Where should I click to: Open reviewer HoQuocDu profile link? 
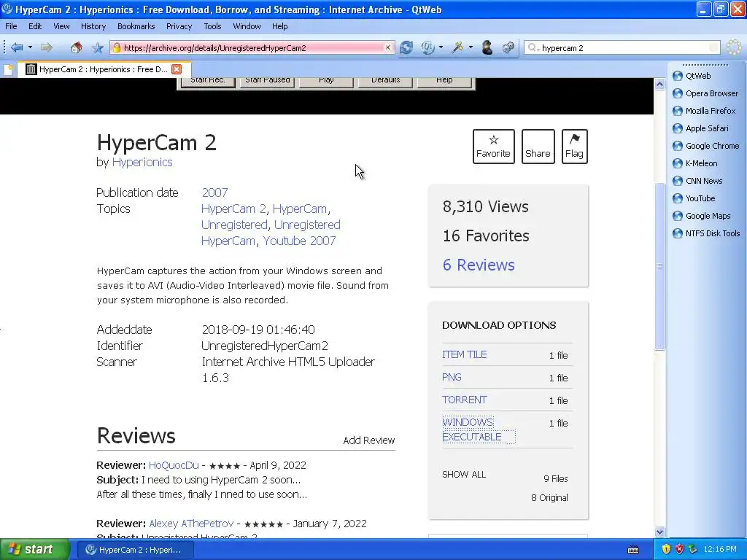click(x=174, y=465)
